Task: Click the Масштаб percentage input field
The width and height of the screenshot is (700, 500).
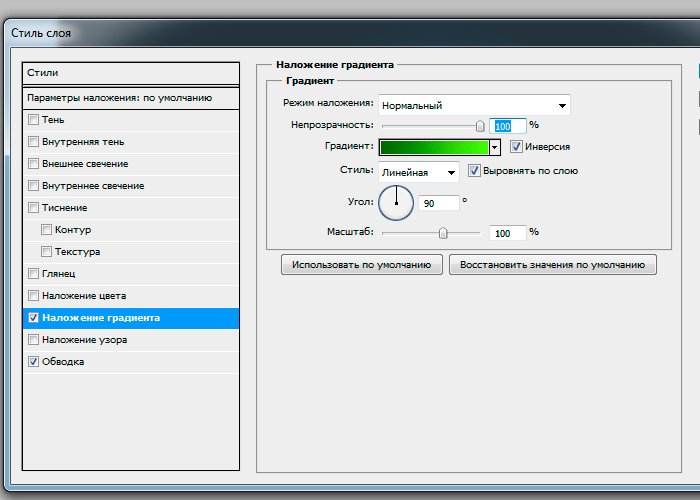Action: tap(507, 232)
